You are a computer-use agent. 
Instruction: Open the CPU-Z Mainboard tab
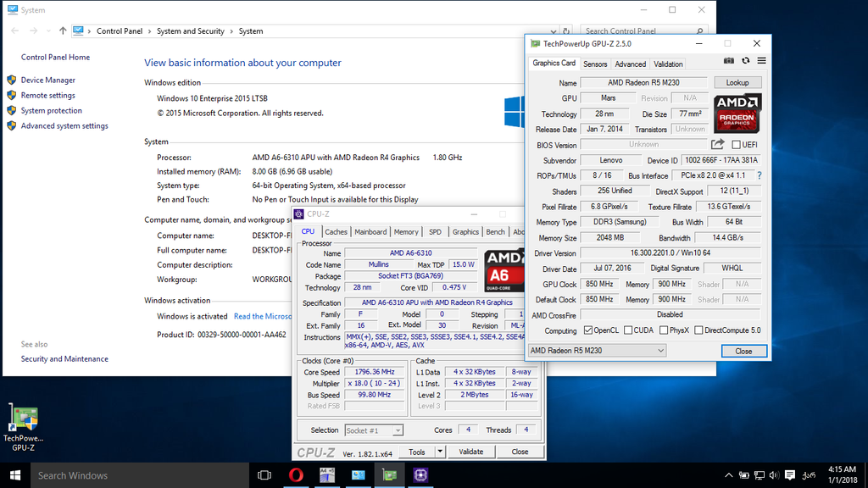pos(370,232)
